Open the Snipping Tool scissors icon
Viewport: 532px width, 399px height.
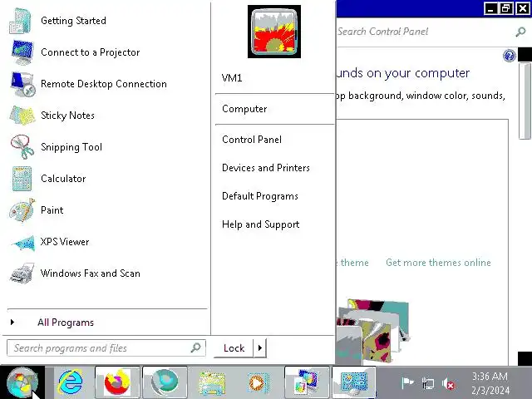(22, 147)
